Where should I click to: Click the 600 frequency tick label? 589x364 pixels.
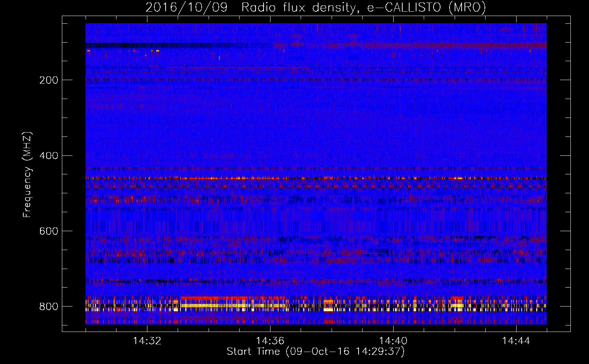click(x=49, y=231)
